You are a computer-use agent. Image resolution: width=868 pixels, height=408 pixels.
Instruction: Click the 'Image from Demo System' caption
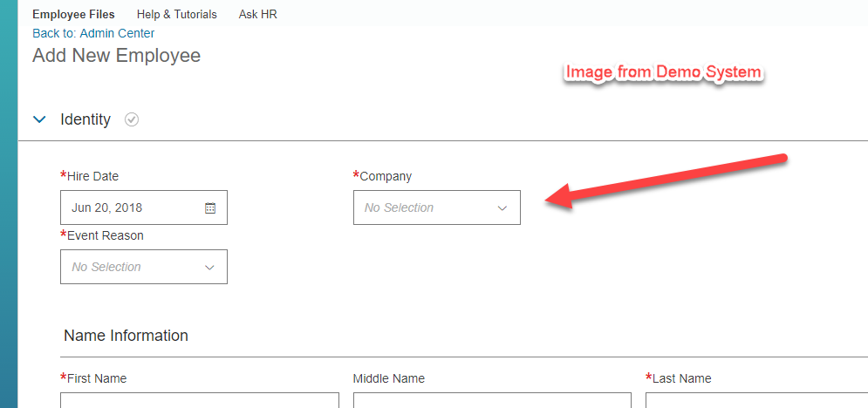pyautogui.click(x=663, y=71)
